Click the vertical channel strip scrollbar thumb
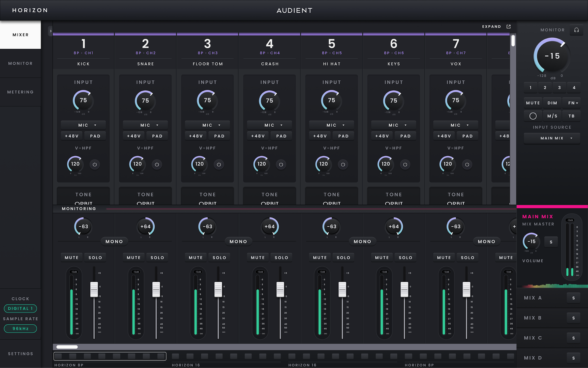 coord(513,40)
